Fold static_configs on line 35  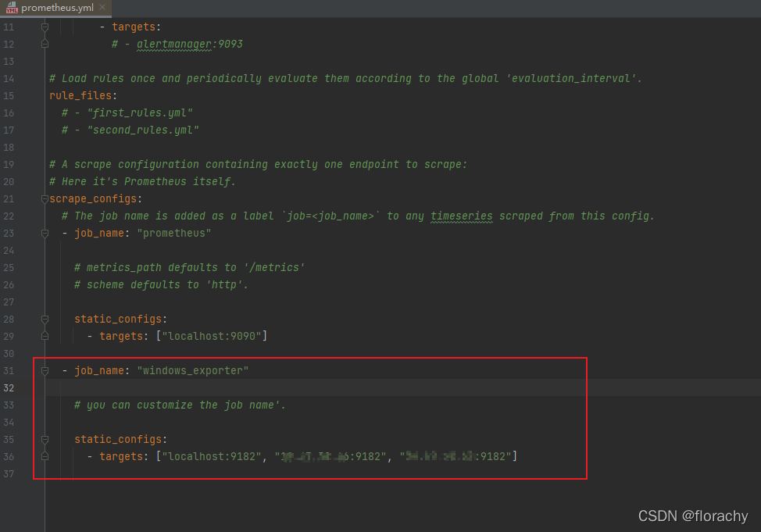click(45, 439)
